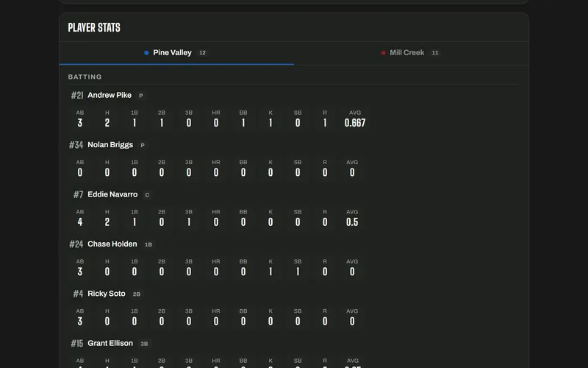Click jersey number #15
The width and height of the screenshot is (588, 368).
click(77, 343)
